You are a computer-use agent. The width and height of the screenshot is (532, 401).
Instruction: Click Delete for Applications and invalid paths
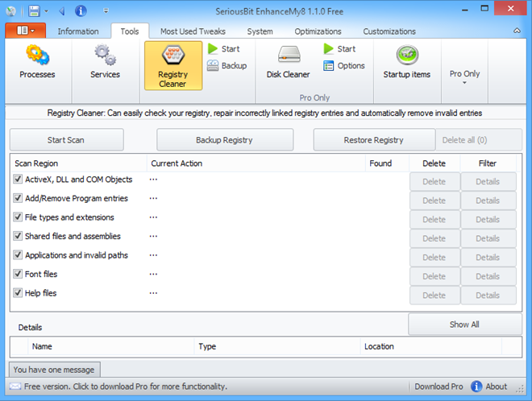434,258
